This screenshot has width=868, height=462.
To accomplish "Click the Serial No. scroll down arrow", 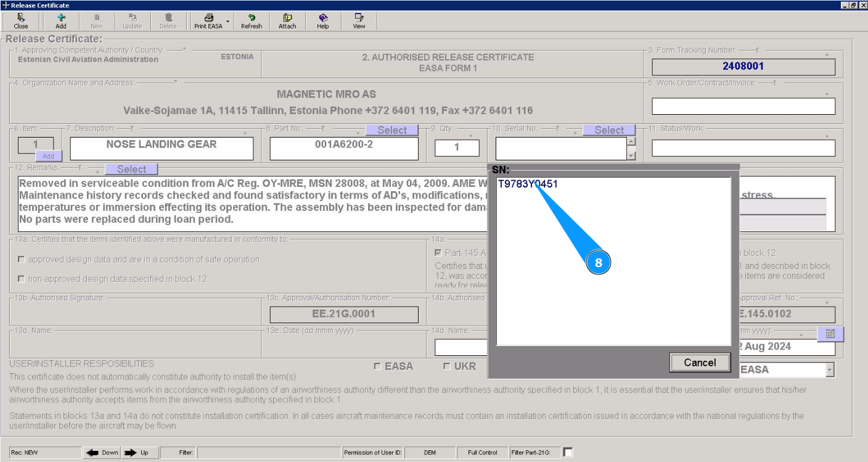I will 631,155.
